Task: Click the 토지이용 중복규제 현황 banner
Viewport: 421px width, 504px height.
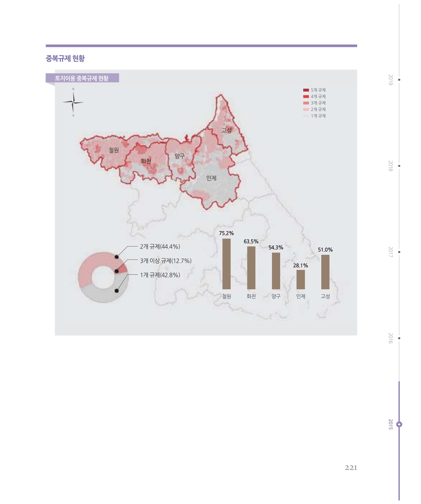Action: click(82, 78)
